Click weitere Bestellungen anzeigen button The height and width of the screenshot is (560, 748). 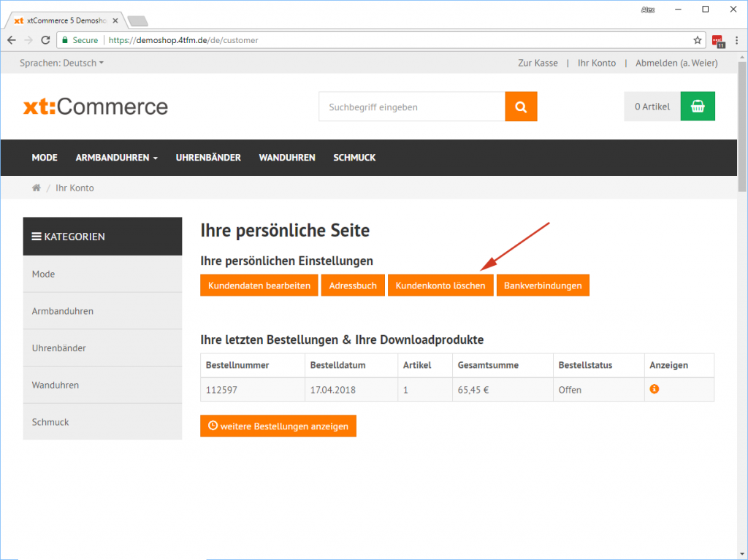click(x=278, y=426)
